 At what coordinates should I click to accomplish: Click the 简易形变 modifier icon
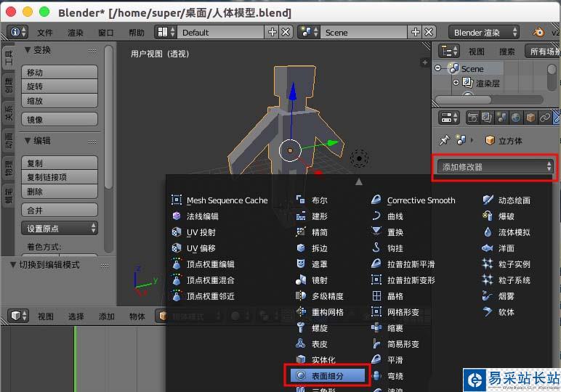coord(376,343)
